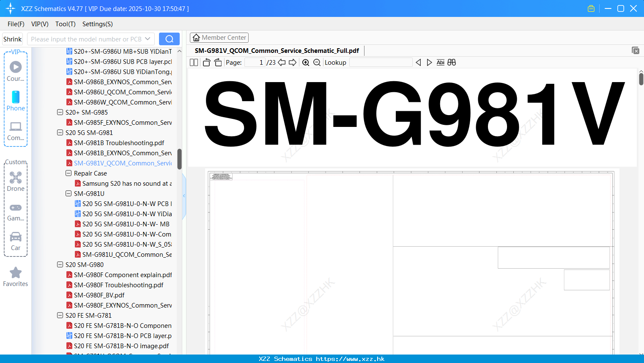
Task: Collapse the left tree panel handle
Action: (x=184, y=195)
